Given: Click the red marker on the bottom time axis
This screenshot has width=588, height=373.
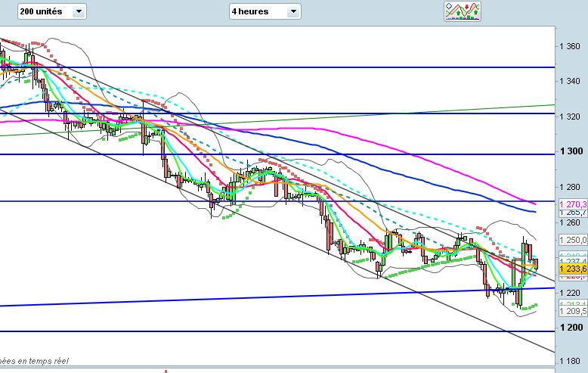Looking at the screenshot, I should coord(166,371).
